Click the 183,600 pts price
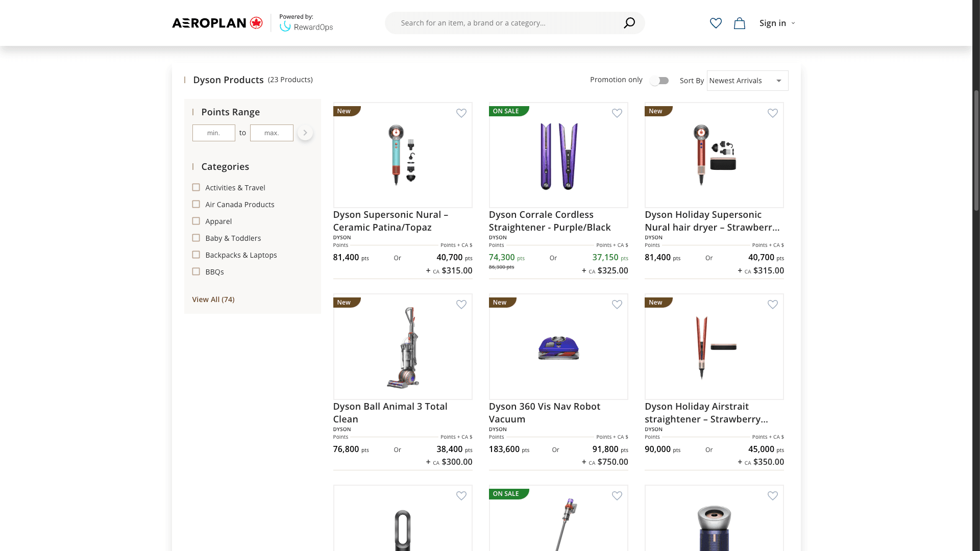Screen dimensions: 980x551 [509, 449]
